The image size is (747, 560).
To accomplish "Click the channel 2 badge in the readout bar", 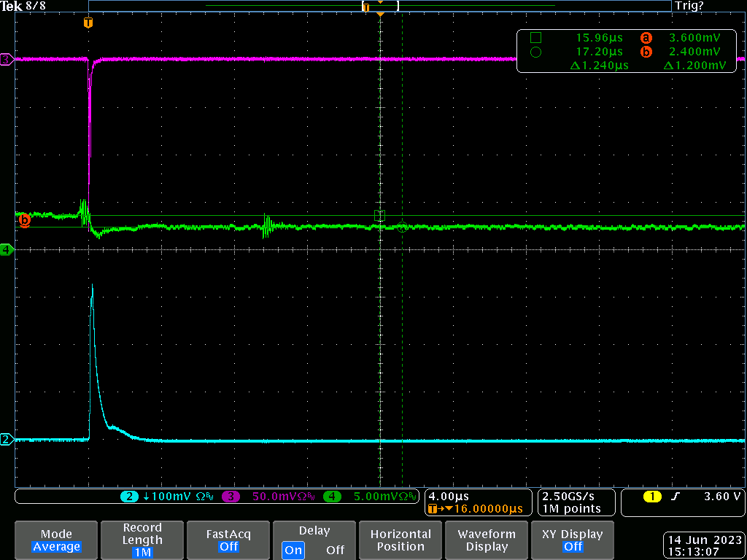I will (129, 497).
